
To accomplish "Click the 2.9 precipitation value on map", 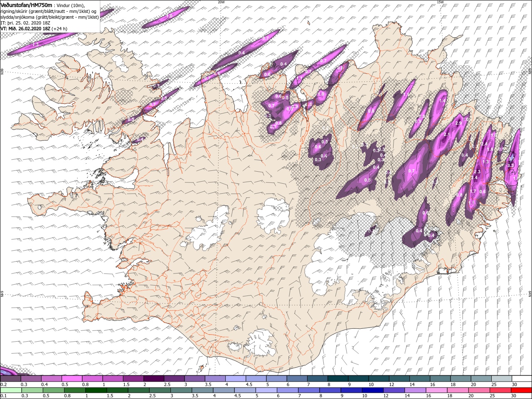I will 458,123.
